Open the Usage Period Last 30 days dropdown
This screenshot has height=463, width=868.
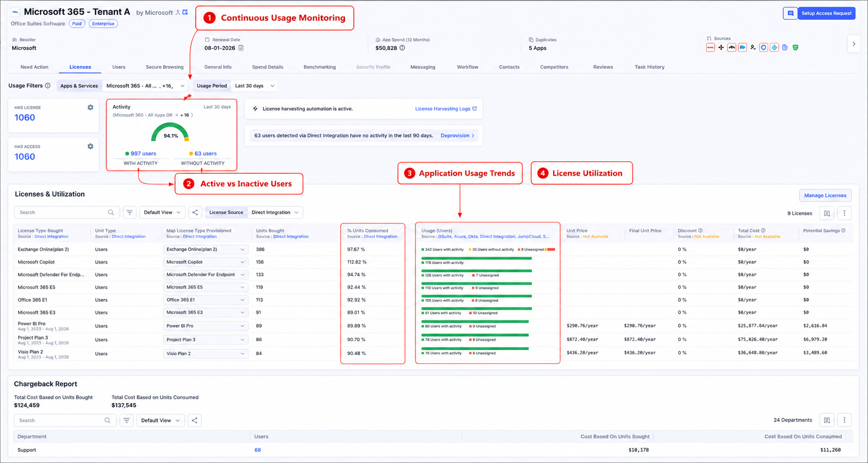point(255,86)
